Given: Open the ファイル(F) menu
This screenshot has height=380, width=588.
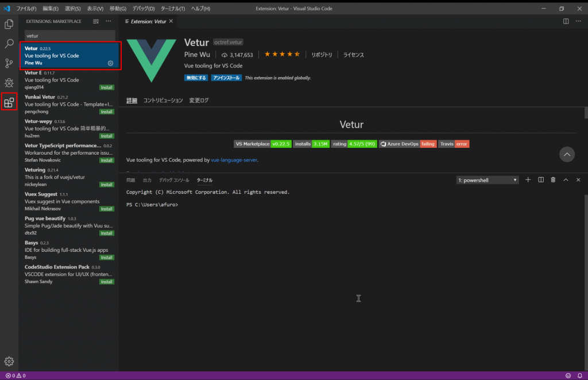Looking at the screenshot, I should pyautogui.click(x=26, y=8).
